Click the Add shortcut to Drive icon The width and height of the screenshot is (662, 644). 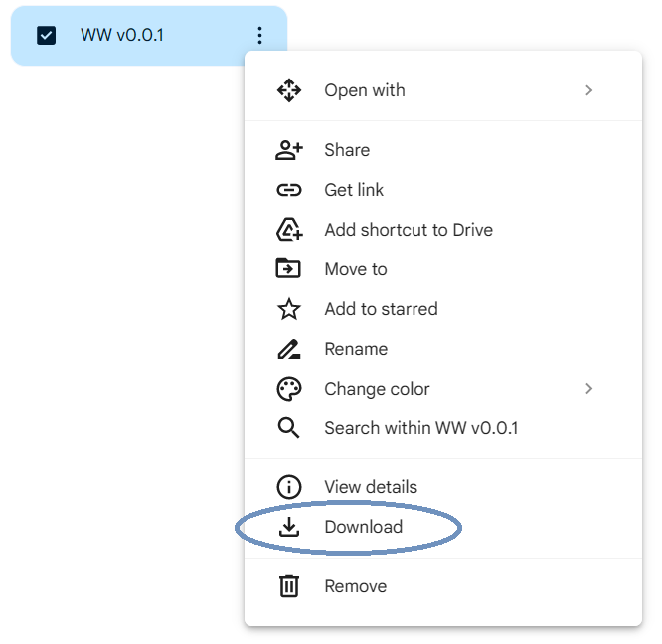pos(288,230)
